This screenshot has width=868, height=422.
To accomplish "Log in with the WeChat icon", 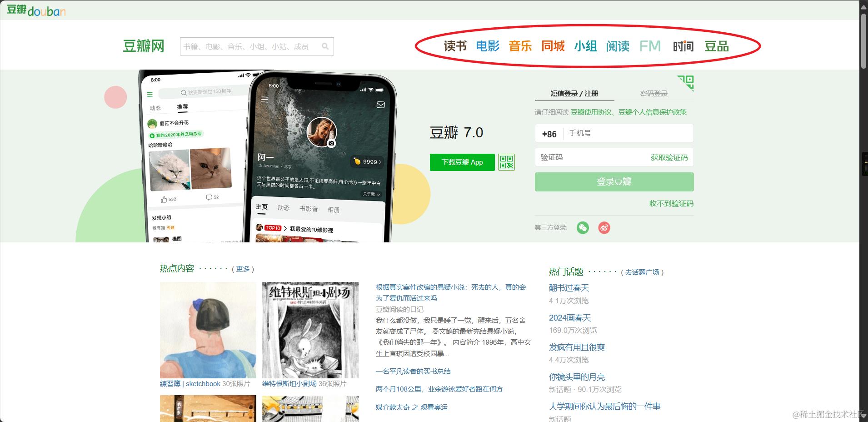I will pos(583,228).
